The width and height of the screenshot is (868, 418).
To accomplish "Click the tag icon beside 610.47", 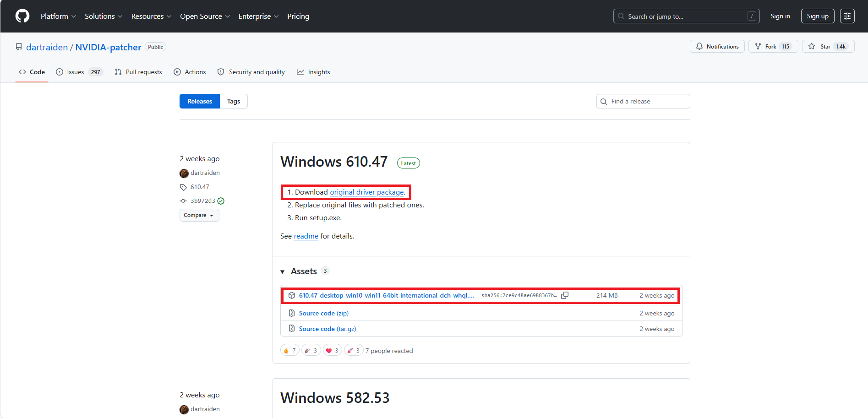I will [x=183, y=187].
